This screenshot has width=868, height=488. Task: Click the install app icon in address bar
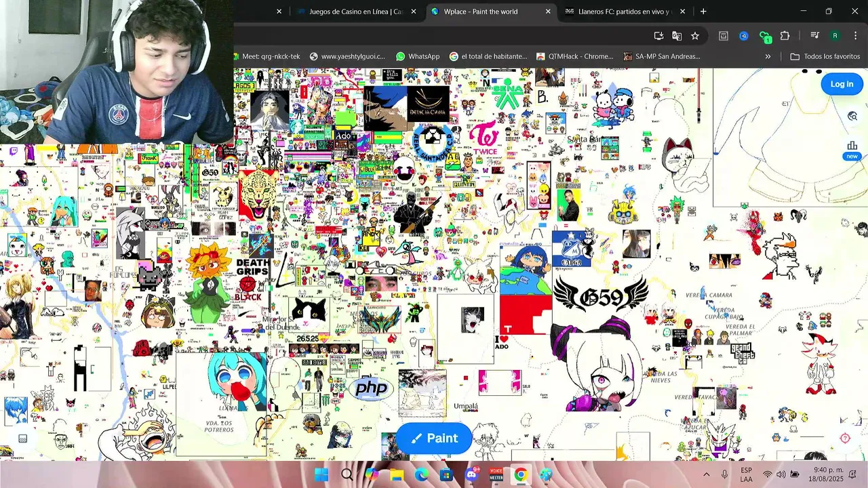tap(658, 36)
